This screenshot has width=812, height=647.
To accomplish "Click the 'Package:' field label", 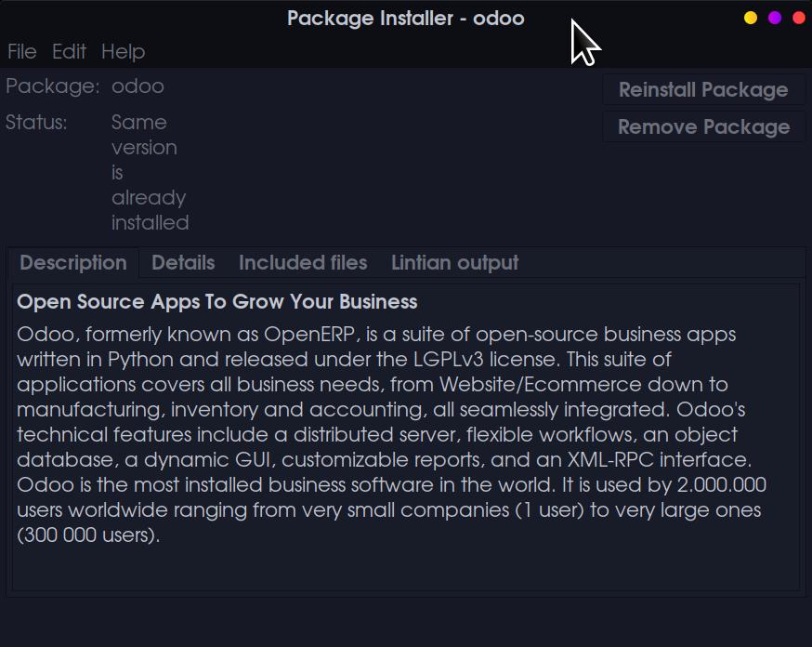I will (52, 86).
